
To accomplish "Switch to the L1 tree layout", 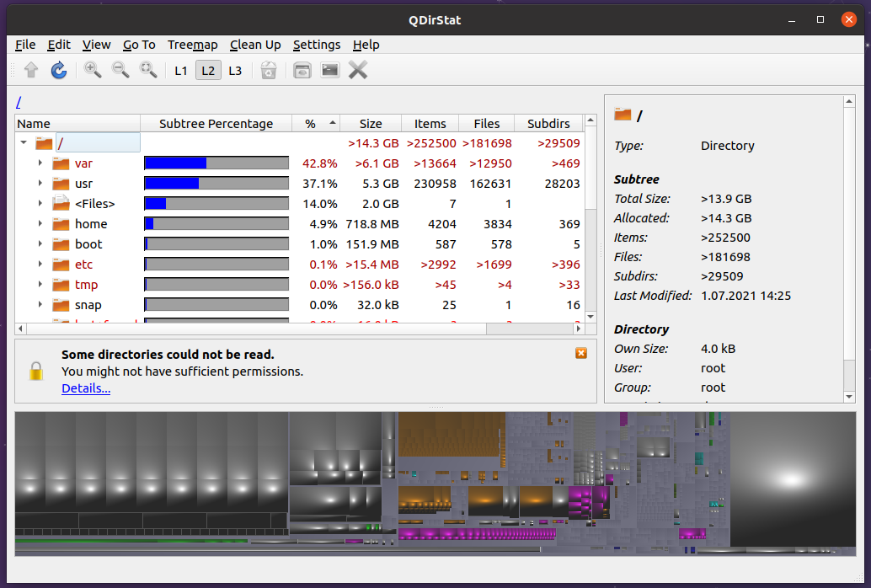I will click(x=180, y=70).
